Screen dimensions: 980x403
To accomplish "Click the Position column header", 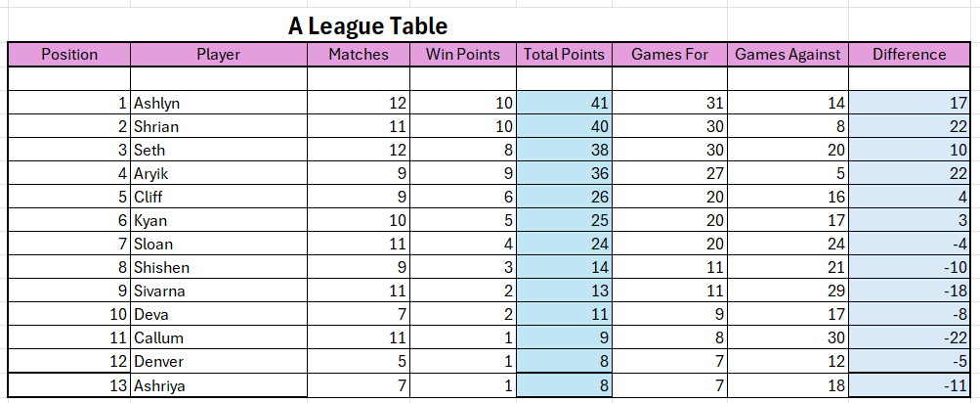I will [x=69, y=55].
